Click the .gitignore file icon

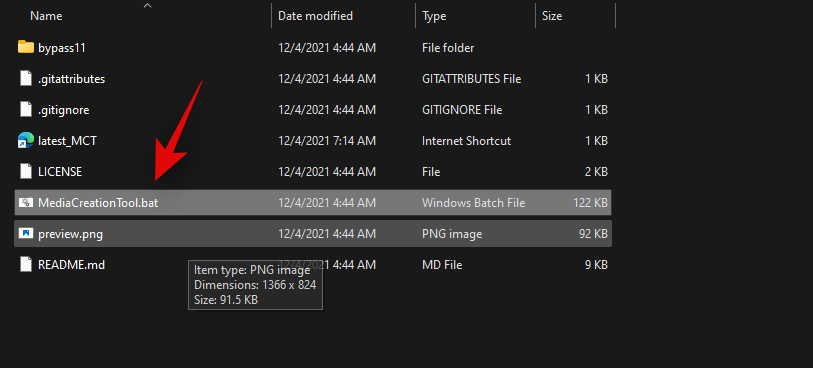coord(25,109)
